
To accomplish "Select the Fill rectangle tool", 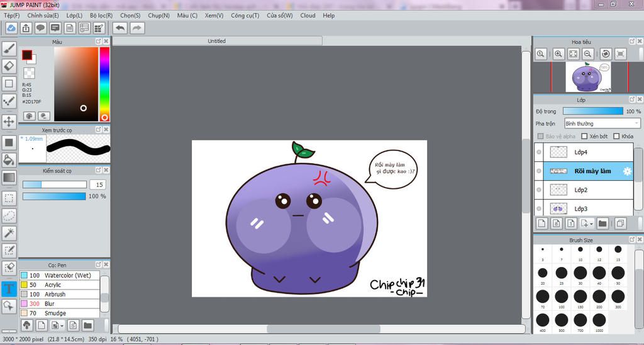I will (x=9, y=143).
